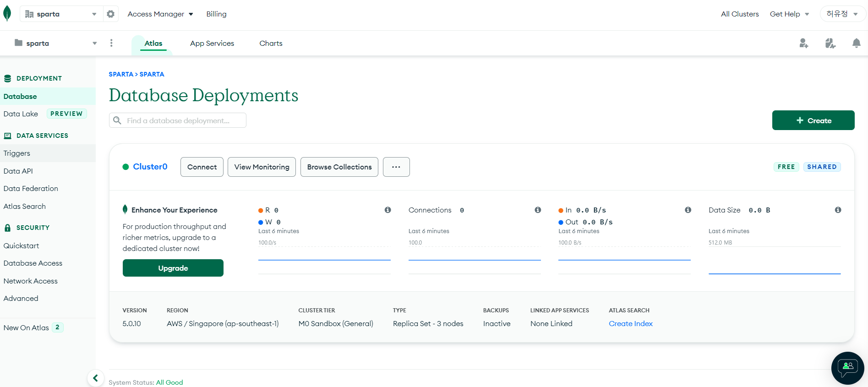Open the project activity feed icon

830,43
